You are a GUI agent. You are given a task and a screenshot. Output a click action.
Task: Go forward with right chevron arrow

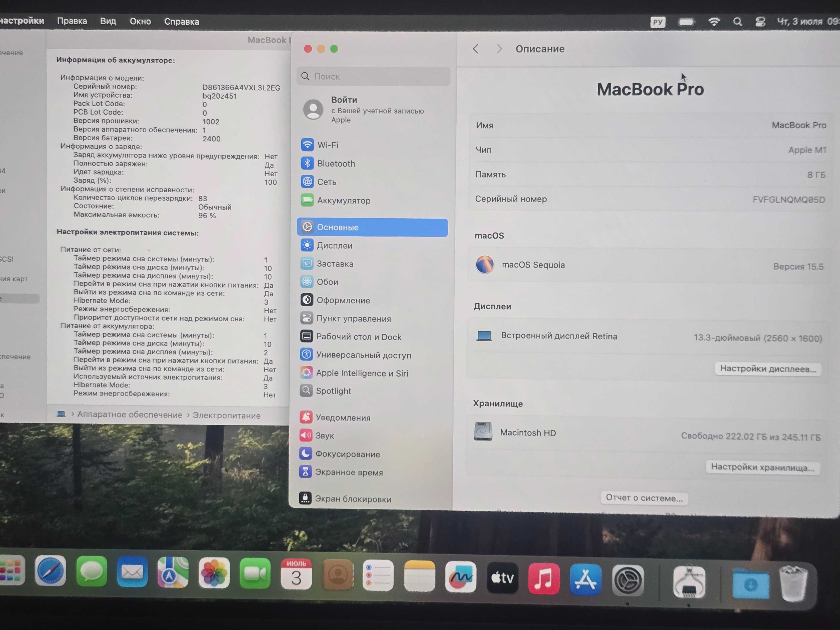point(499,49)
